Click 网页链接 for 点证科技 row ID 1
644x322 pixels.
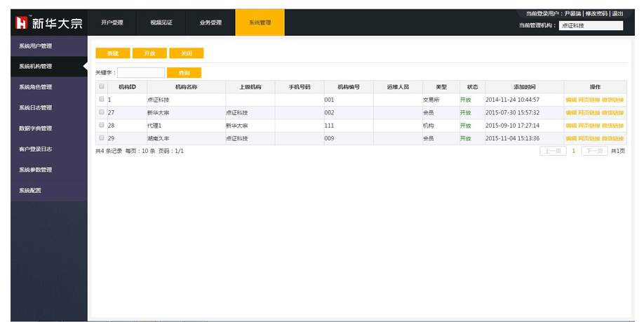pyautogui.click(x=589, y=100)
